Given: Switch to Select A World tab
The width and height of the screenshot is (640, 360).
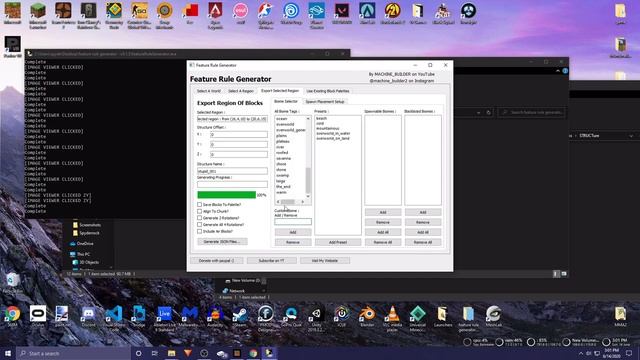Looking at the screenshot, I should (209, 91).
